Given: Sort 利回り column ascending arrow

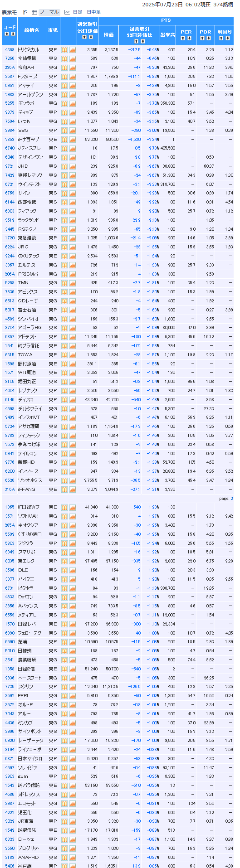Looking at the screenshot, I should coord(222,38).
